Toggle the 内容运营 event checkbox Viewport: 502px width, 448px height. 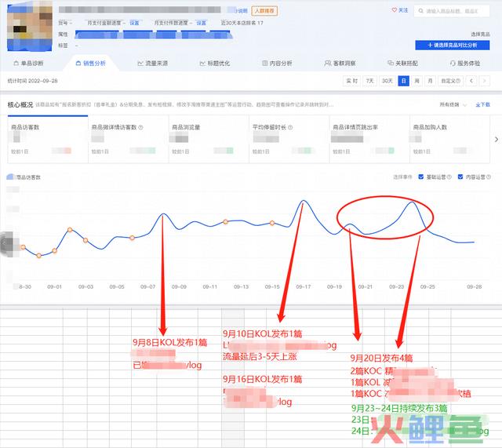click(x=460, y=177)
